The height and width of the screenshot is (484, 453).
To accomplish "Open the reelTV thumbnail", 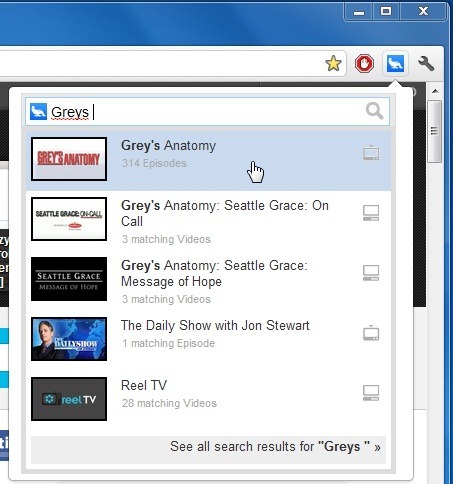I will click(69, 399).
